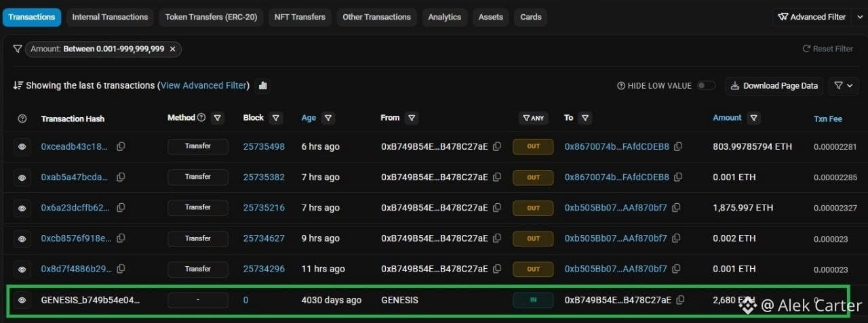Click OUT badge in the 1,875.997 ETH row
Viewport: 868px width, 323px height.
pos(533,207)
